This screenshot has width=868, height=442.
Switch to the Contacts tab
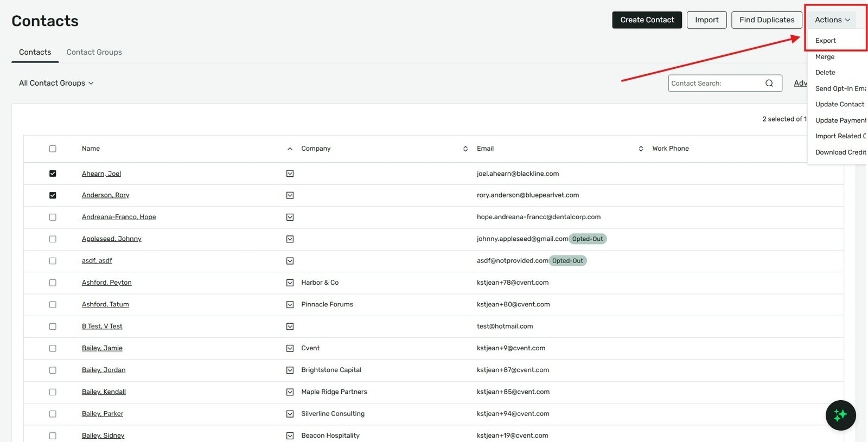click(35, 52)
